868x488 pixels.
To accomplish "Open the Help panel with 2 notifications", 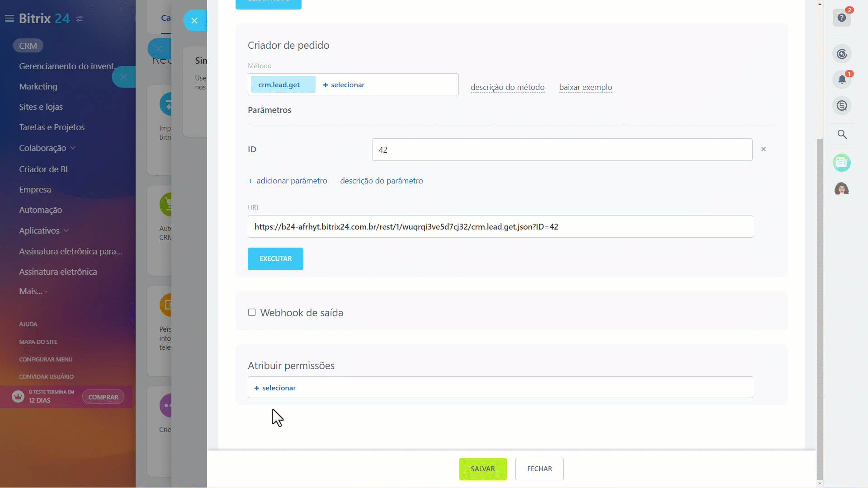I will tap(842, 18).
